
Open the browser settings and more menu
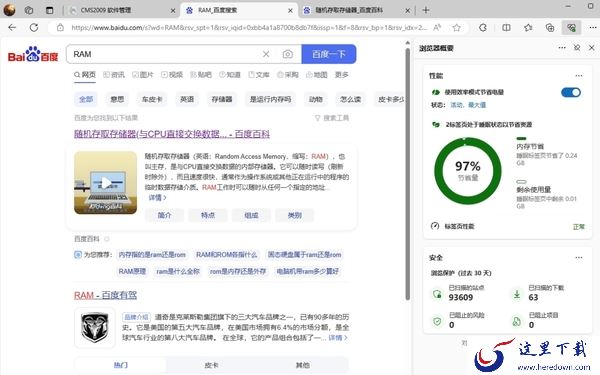[x=593, y=28]
